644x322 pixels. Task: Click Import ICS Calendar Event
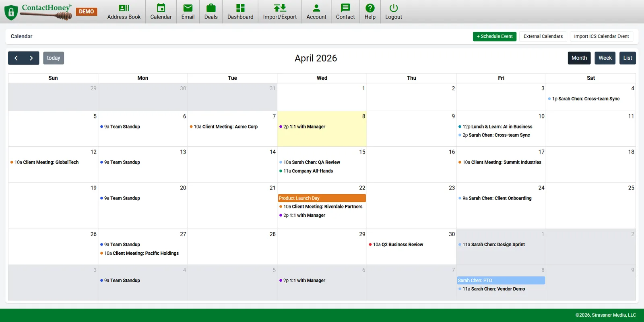pyautogui.click(x=601, y=36)
